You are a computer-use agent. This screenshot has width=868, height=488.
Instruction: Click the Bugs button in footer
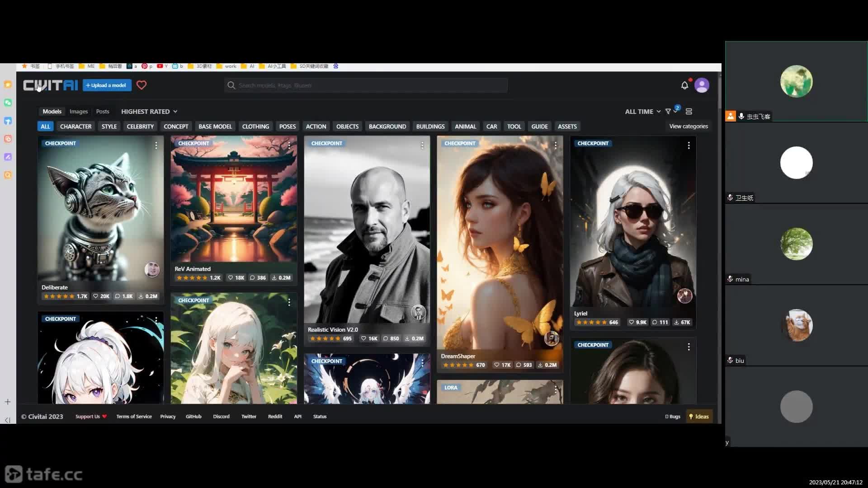coord(673,417)
